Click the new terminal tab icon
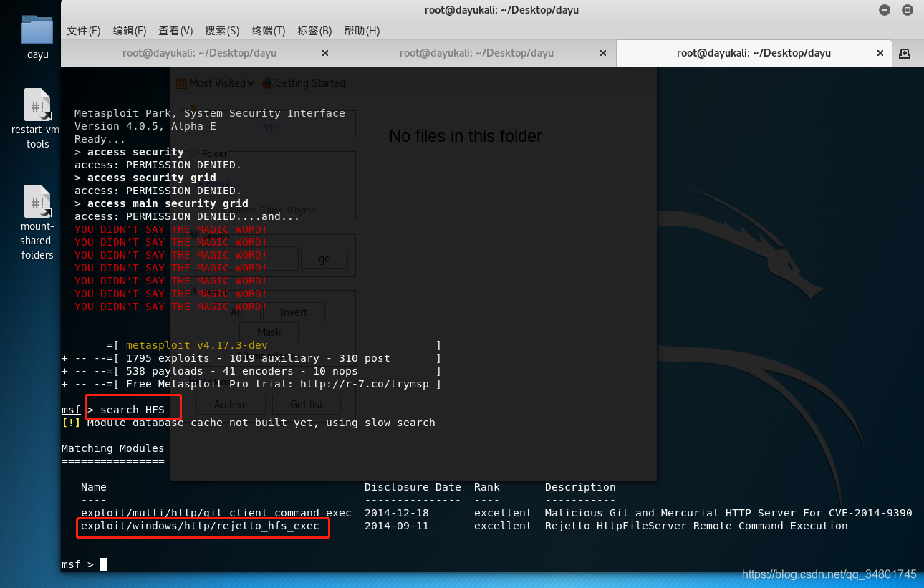 click(x=905, y=53)
